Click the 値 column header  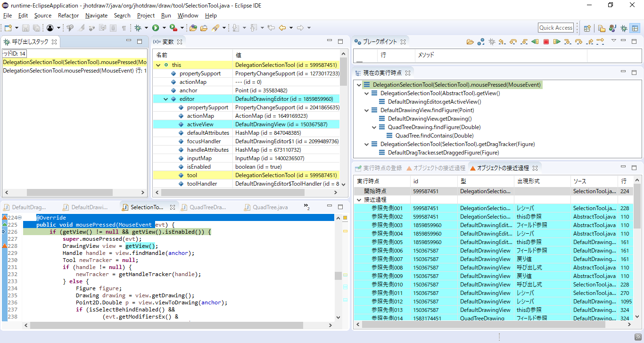[286, 55]
